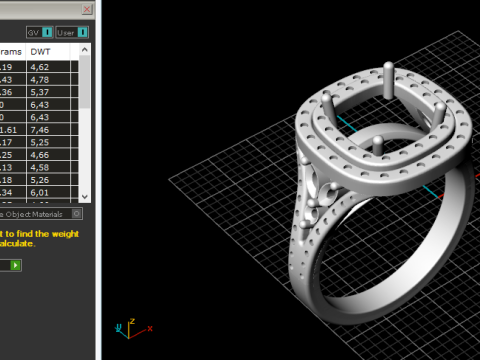Open the Object Materials button

tap(41, 214)
